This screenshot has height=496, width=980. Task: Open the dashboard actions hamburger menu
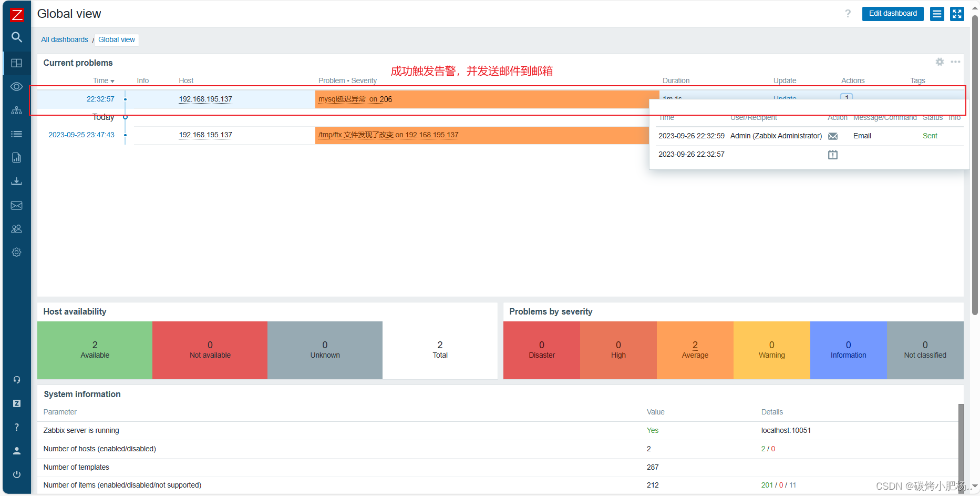tap(937, 14)
